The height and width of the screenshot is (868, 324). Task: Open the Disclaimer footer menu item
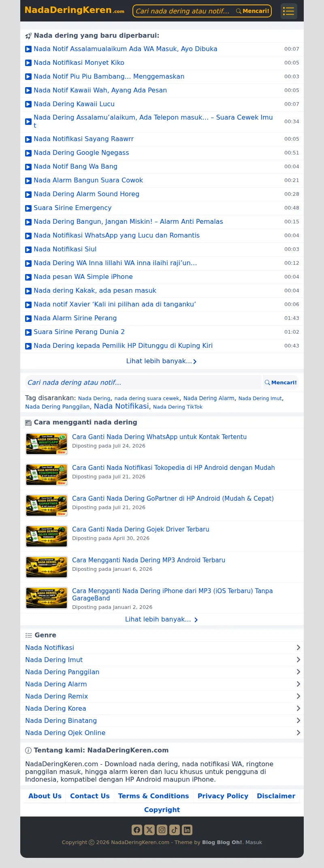tap(276, 796)
